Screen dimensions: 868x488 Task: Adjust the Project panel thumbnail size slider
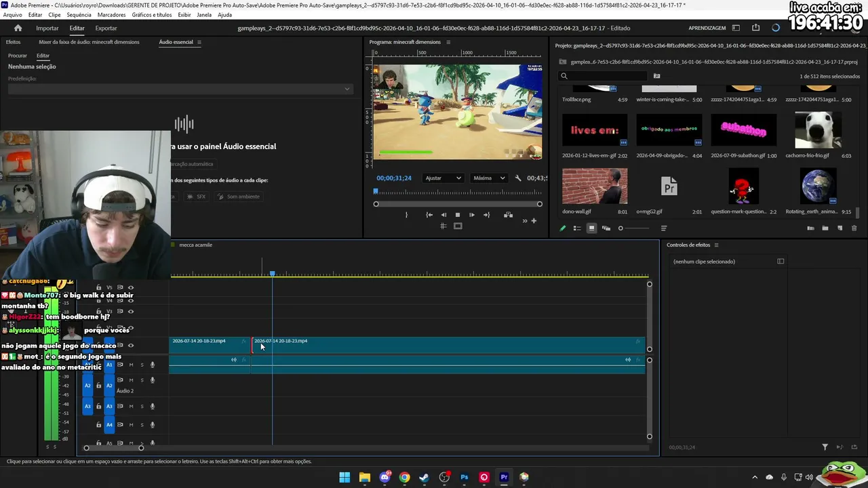[x=634, y=228]
